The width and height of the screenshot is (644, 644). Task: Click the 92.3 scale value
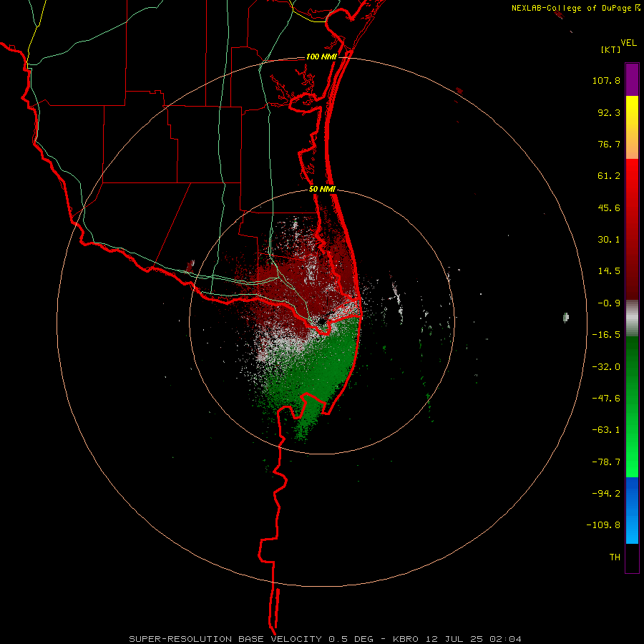coord(609,112)
